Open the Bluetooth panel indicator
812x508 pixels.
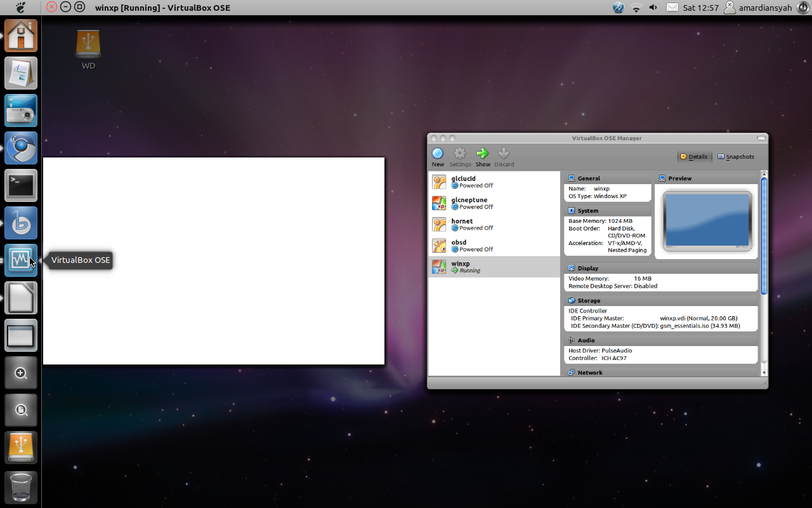pos(619,8)
